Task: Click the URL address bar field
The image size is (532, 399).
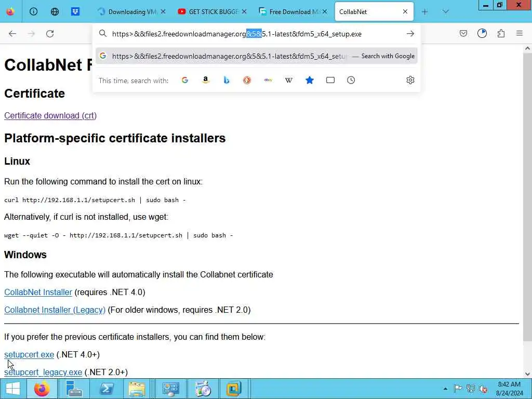Action: pos(256,34)
